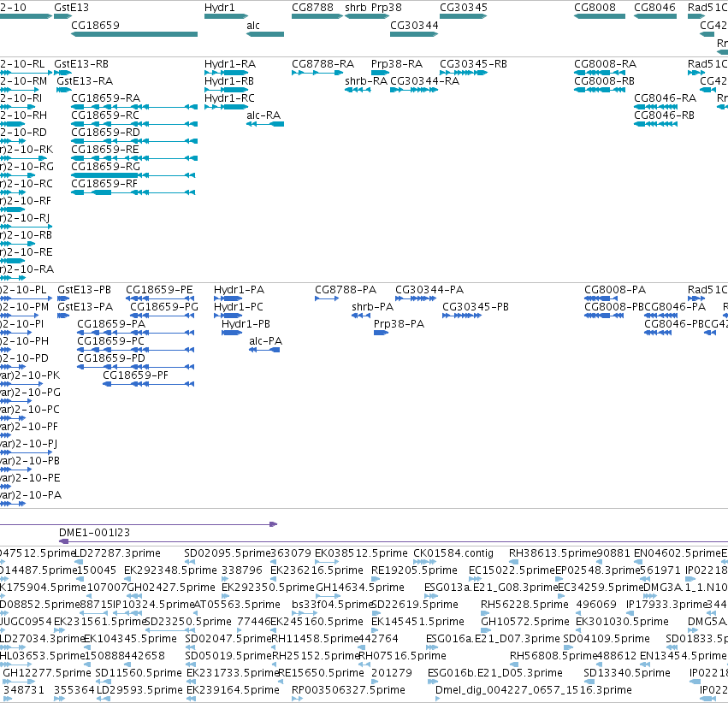728x703 pixels.
Task: Click the GstE13 gene label
Action: click(71, 8)
